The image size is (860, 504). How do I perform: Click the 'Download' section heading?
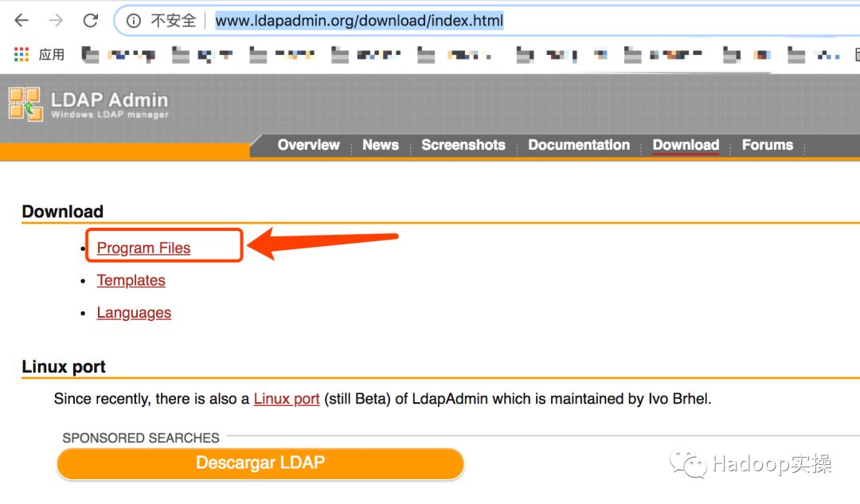pos(63,212)
